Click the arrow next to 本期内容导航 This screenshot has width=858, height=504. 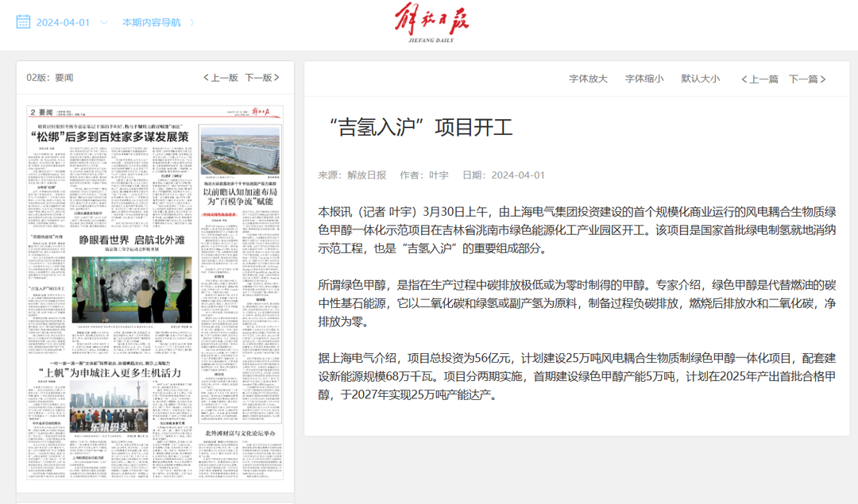coord(192,22)
